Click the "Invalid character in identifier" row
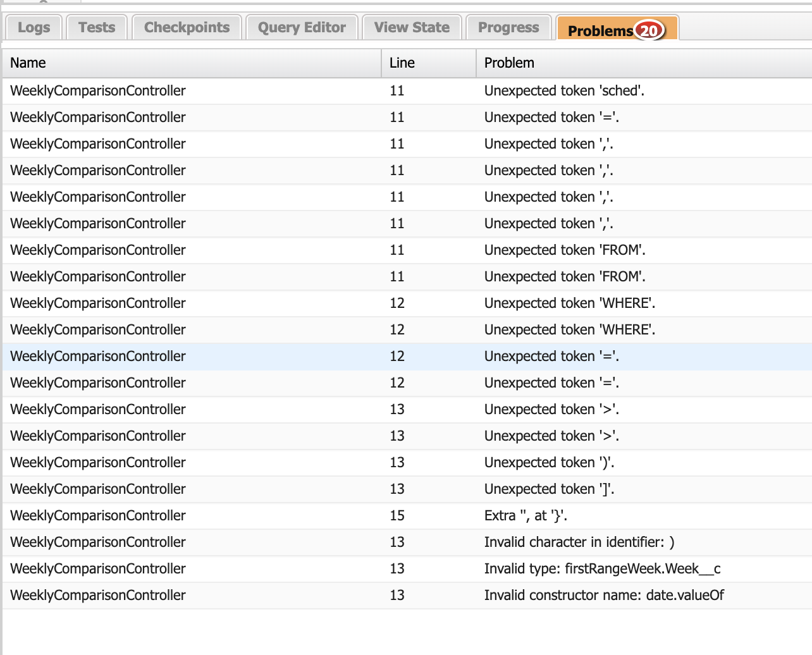812x655 pixels. pos(579,542)
